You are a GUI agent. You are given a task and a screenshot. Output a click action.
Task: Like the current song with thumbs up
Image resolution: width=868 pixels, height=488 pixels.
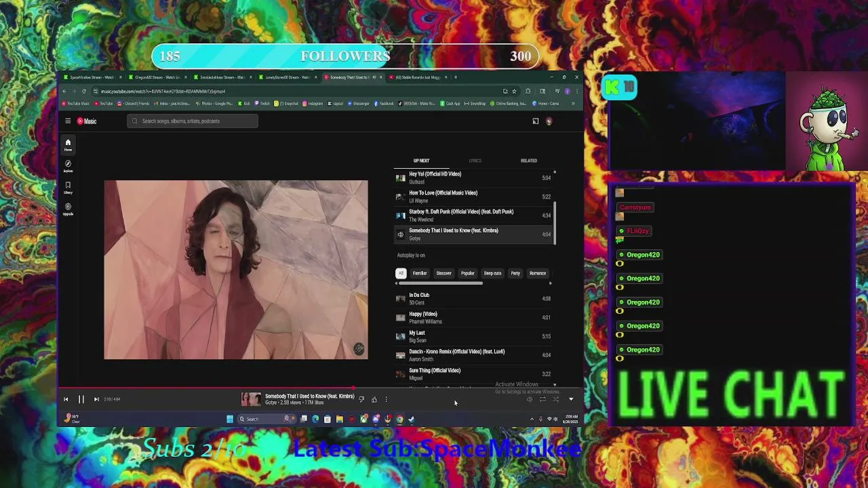tap(374, 399)
